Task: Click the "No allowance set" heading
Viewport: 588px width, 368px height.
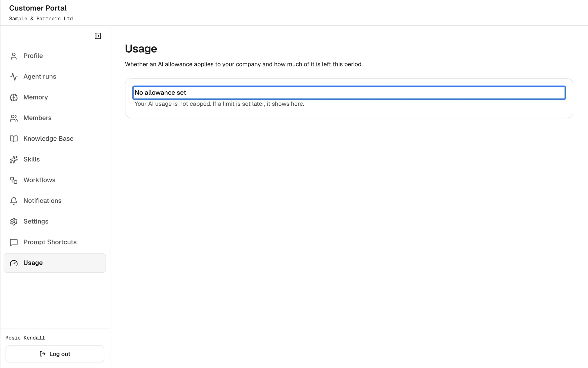Action: (x=160, y=93)
